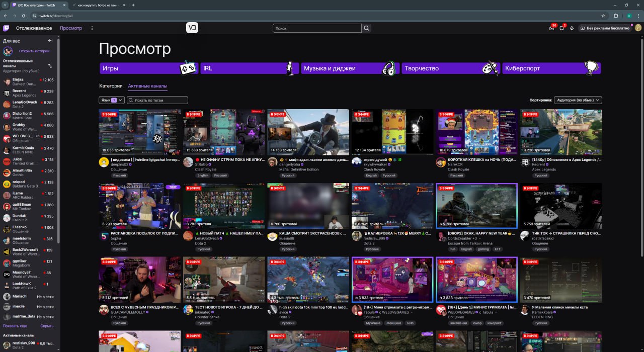
Task: Open the Mafia stream thumbnail with 14 153 viewers
Action: pyautogui.click(x=308, y=132)
